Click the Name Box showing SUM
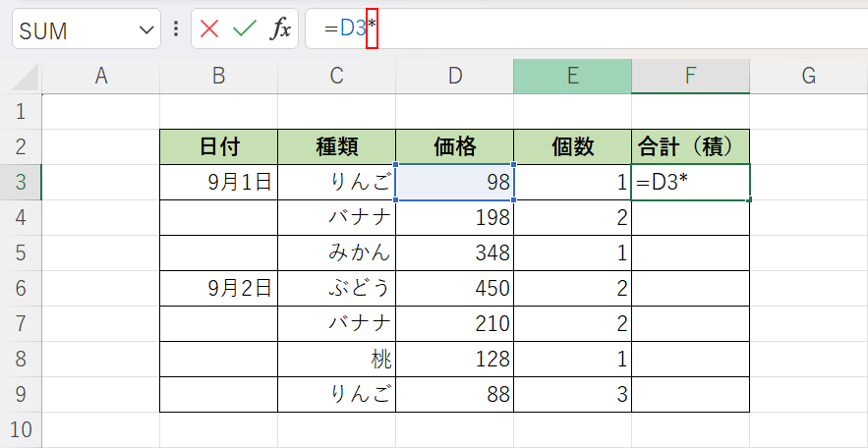The image size is (868, 448). [x=74, y=30]
